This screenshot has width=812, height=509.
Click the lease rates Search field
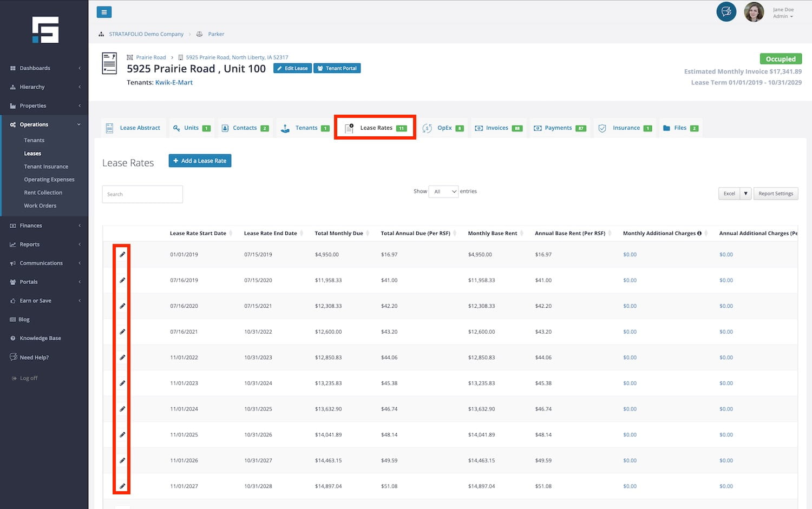click(x=142, y=194)
